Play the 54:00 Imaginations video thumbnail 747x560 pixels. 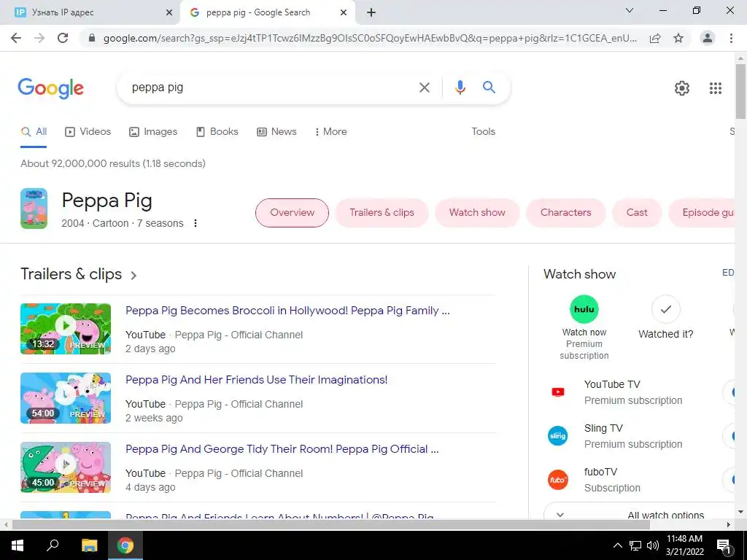[x=66, y=398]
